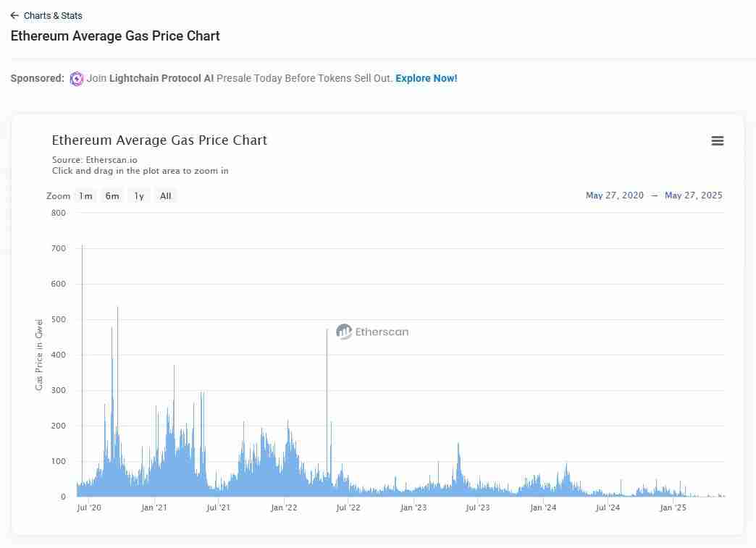Viewport: 756px width, 548px height.
Task: Open the Charts & Stats link
Action: (53, 15)
